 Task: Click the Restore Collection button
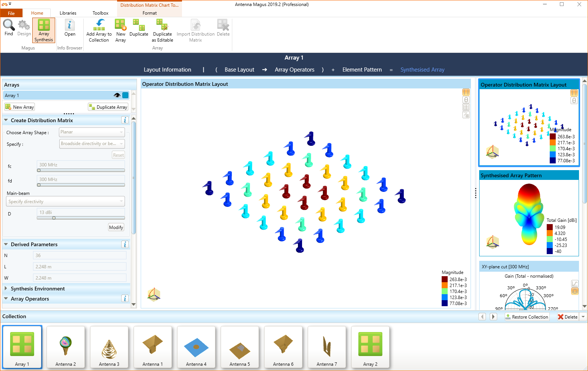[x=527, y=317]
